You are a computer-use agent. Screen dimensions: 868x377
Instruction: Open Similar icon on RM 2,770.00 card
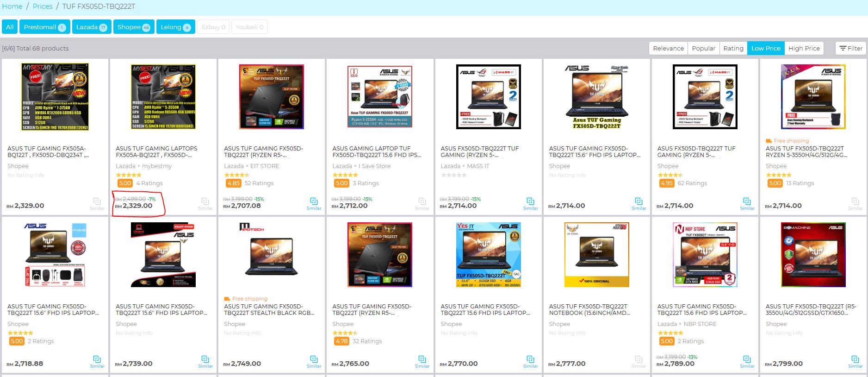[x=530, y=362]
